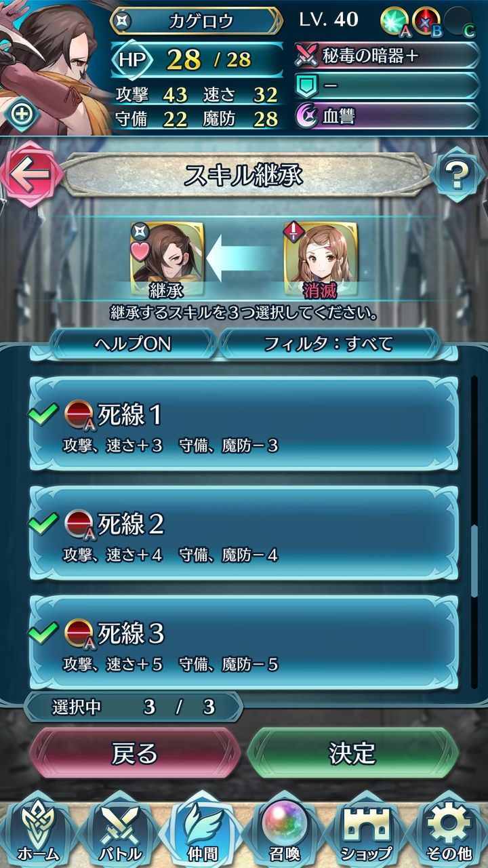Tap the plus icon on Kagero's portrait

[x=22, y=114]
